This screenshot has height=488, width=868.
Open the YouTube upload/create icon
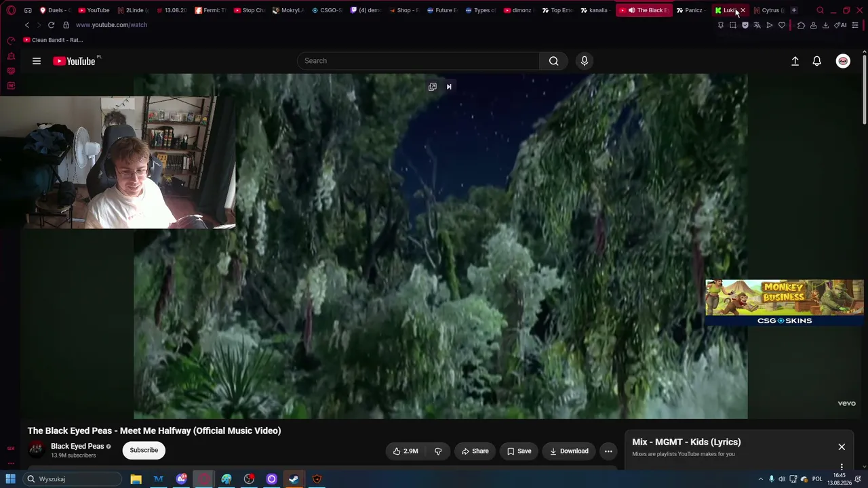(795, 61)
